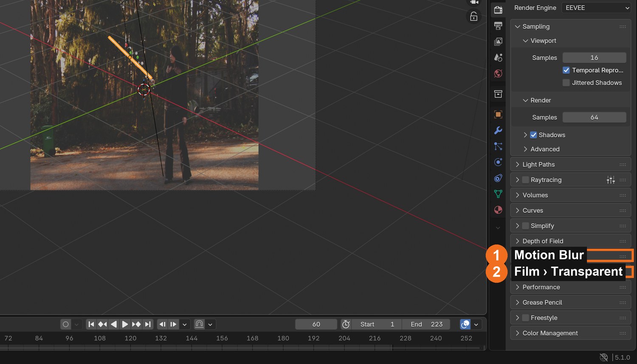
Task: Enable auto keying record button
Action: tap(65, 324)
